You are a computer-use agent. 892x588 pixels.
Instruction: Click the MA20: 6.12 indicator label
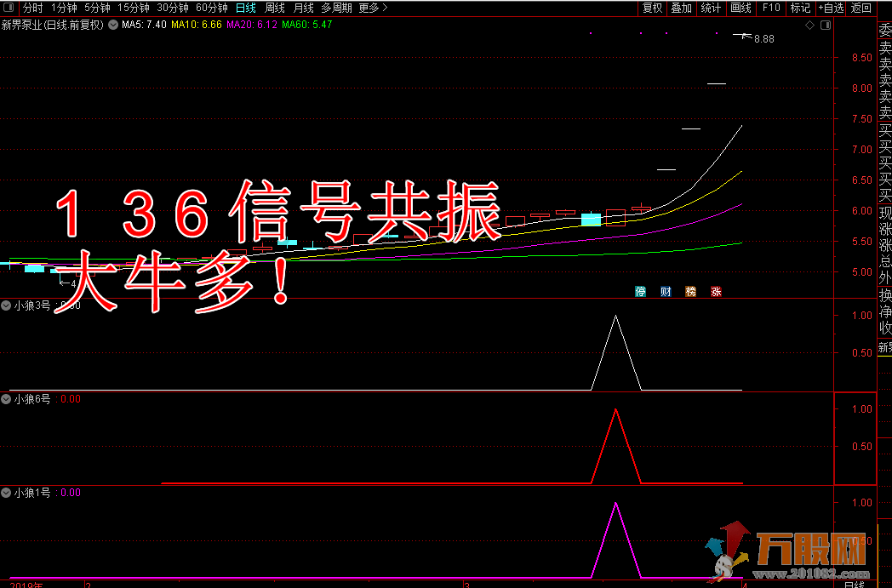[x=251, y=25]
